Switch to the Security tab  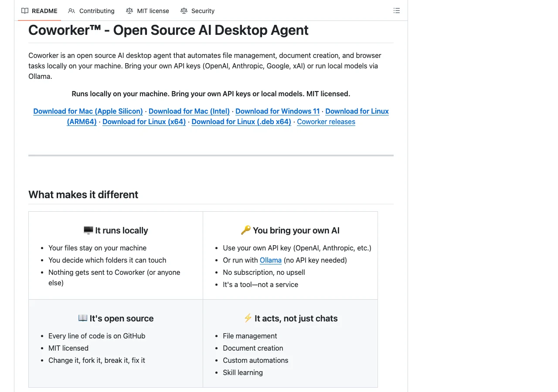pyautogui.click(x=197, y=11)
